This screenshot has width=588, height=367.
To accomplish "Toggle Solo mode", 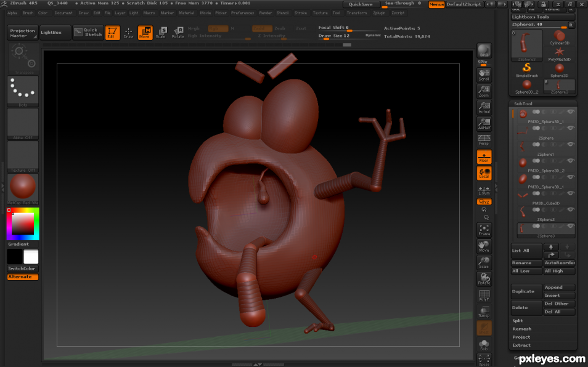I will (484, 344).
